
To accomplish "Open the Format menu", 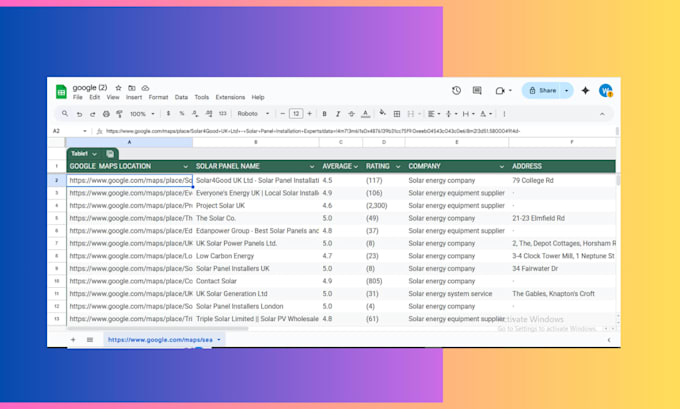I will point(158,97).
